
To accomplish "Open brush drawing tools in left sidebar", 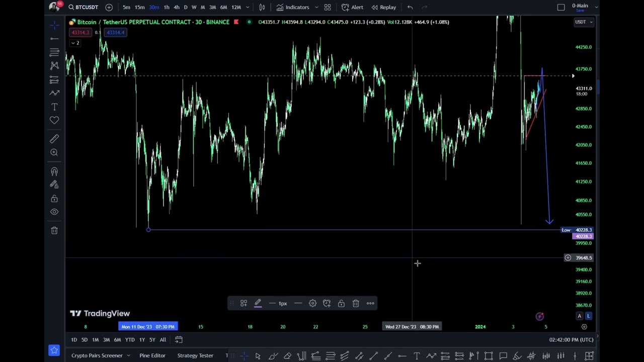I will (x=54, y=93).
